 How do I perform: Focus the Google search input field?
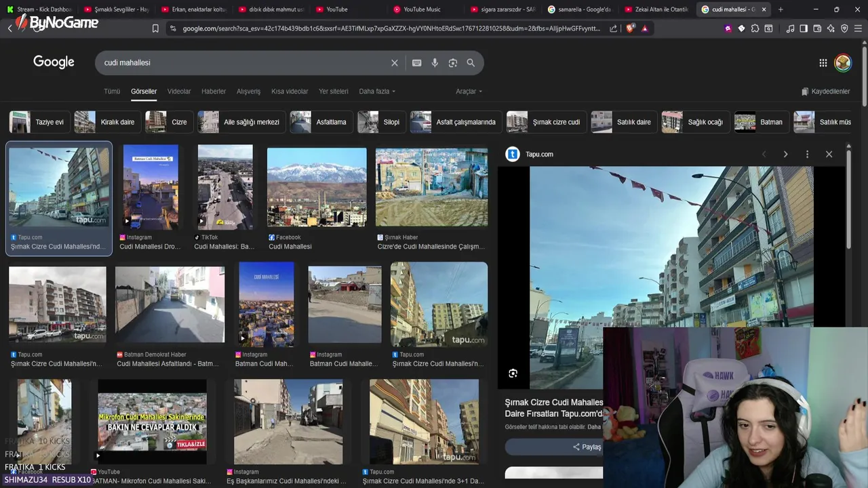pos(244,63)
